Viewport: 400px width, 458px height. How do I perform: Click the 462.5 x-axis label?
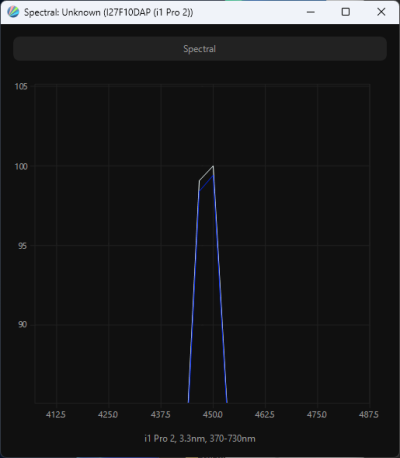coord(265,415)
